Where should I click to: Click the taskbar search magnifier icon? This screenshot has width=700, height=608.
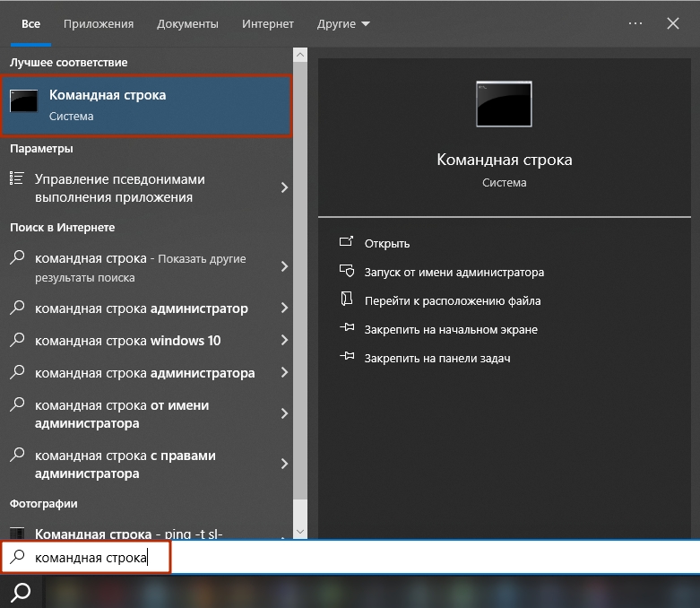21,592
